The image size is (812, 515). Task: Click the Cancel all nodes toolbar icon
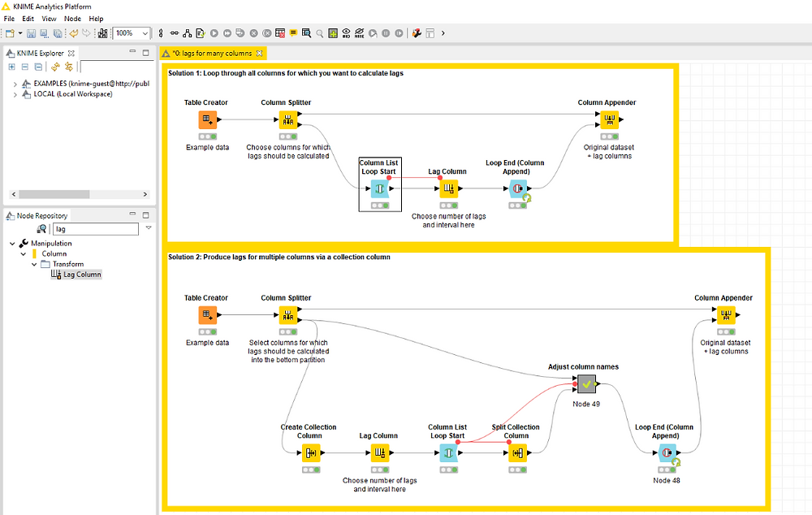tap(266, 33)
